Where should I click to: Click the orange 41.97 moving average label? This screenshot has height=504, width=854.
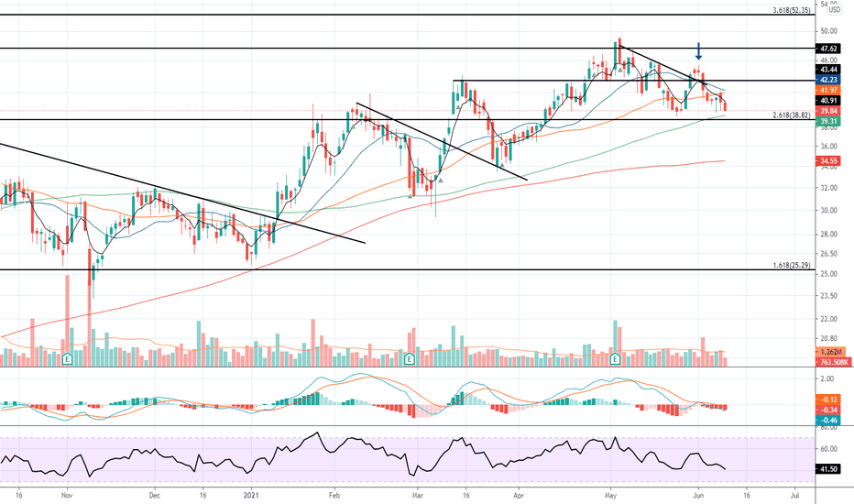828,90
